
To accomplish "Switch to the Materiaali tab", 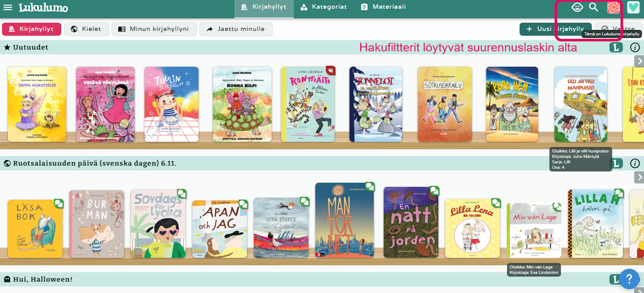I will coord(383,7).
